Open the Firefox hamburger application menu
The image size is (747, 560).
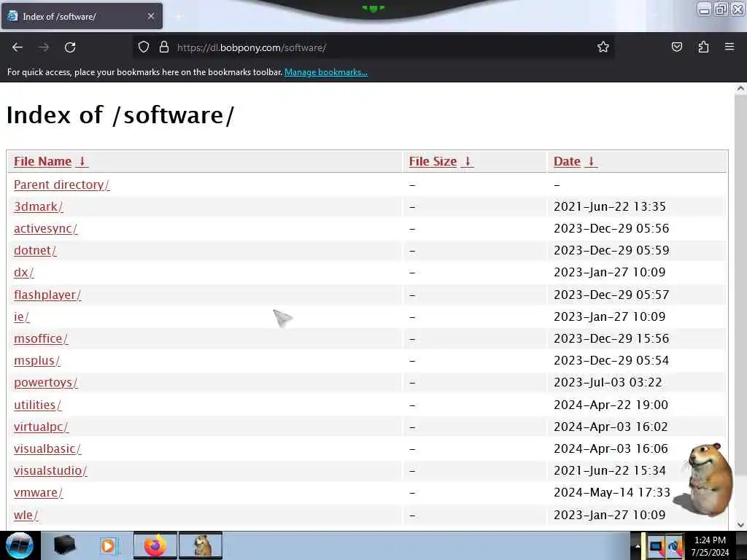click(x=729, y=47)
